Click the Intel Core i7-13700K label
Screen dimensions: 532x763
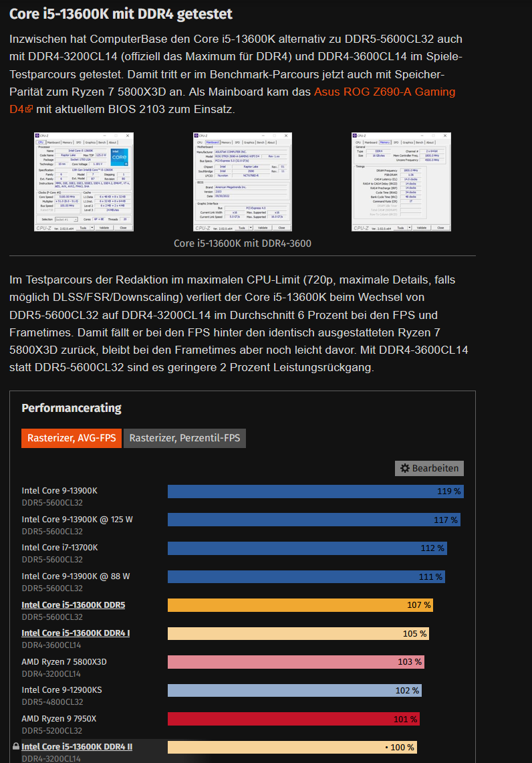click(59, 548)
